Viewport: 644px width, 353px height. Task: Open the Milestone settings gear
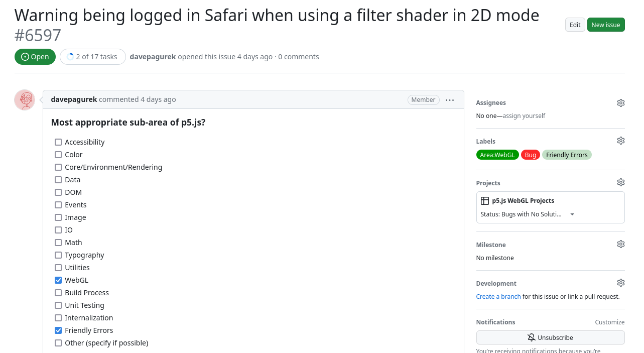[x=620, y=244]
